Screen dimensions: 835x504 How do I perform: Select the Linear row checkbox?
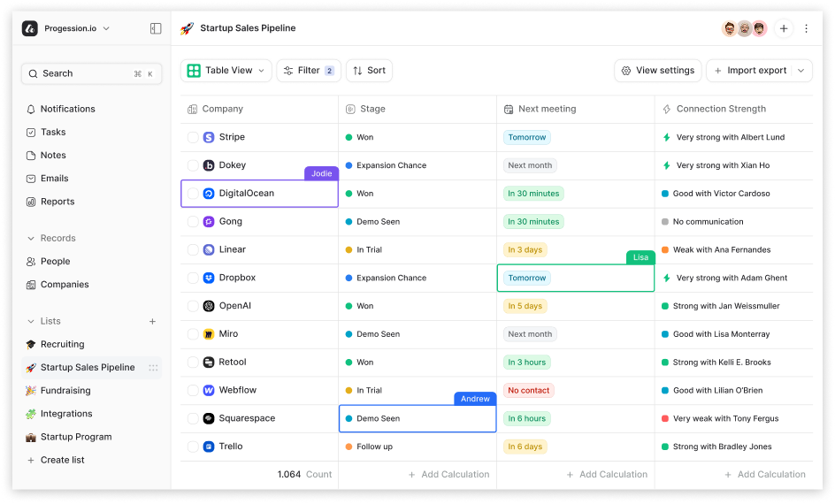pyautogui.click(x=193, y=249)
